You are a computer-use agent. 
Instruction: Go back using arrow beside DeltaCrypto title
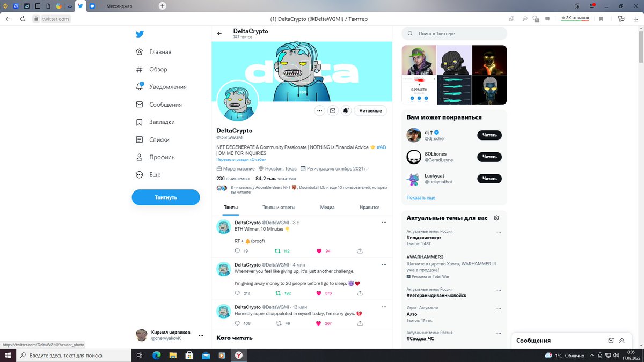[219, 34]
